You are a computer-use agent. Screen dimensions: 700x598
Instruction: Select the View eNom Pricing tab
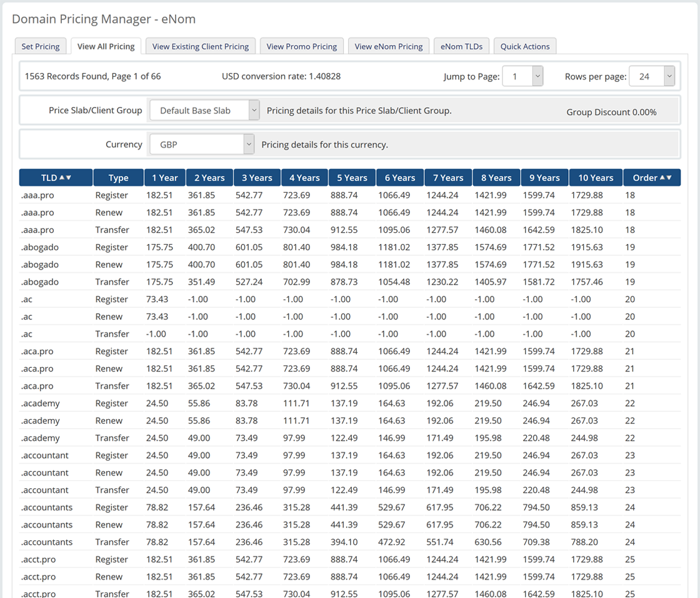(x=389, y=46)
